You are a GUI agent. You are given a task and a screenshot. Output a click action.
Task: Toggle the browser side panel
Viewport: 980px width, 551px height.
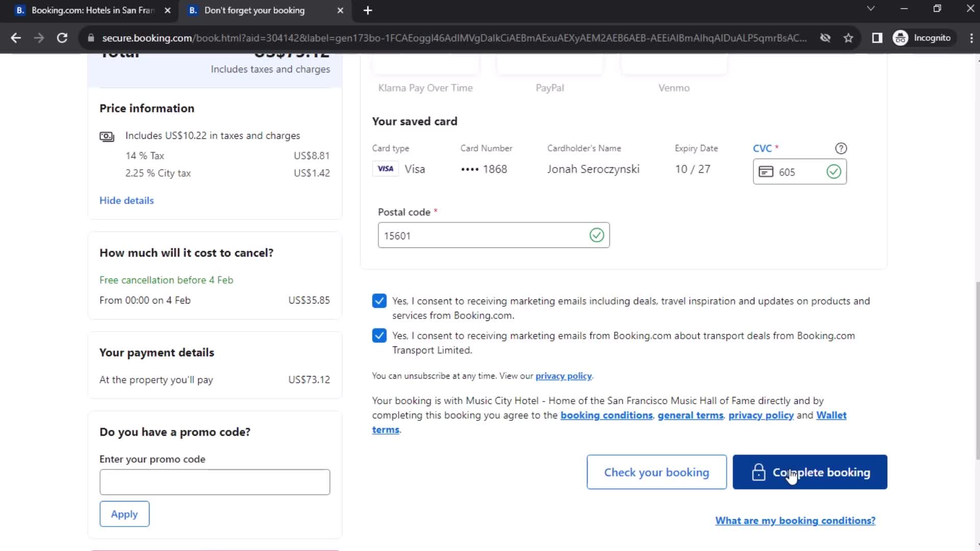tap(877, 38)
